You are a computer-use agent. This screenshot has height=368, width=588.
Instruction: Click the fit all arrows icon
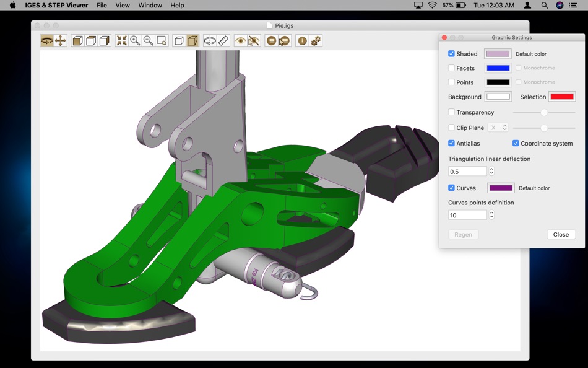(121, 40)
